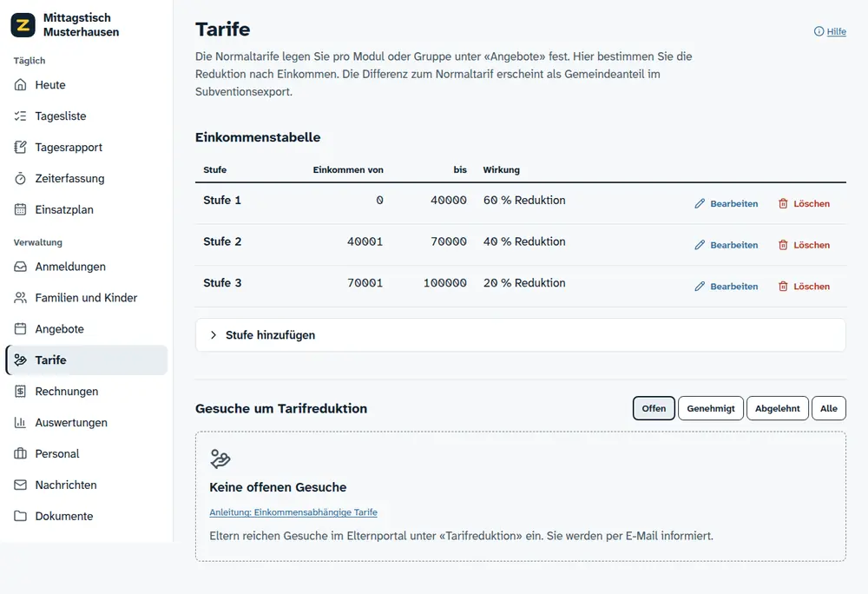Click the Keine offenen Gesuche heading
The image size is (868, 594).
[x=278, y=487]
